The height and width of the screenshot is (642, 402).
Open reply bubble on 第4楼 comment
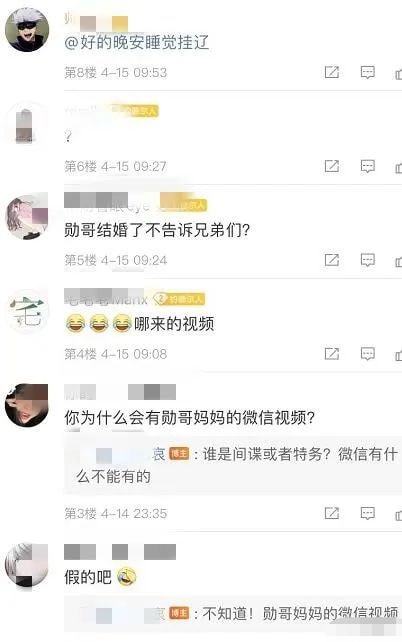(367, 354)
